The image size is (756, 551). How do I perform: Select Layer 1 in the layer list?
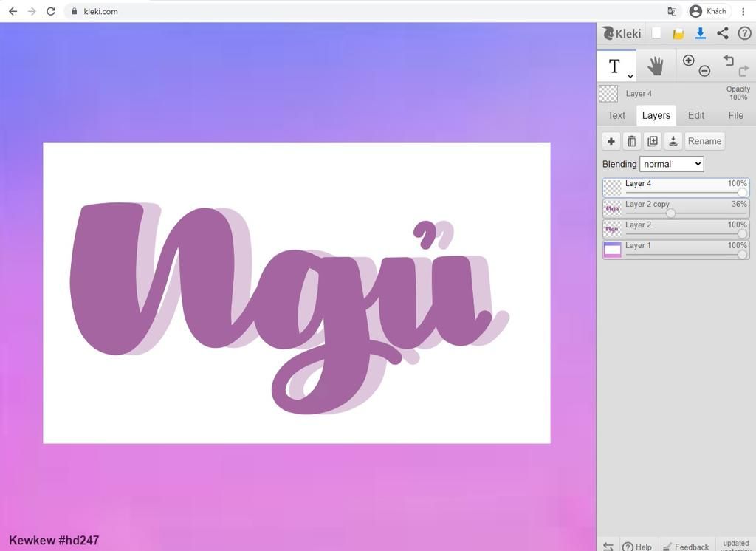tap(676, 250)
